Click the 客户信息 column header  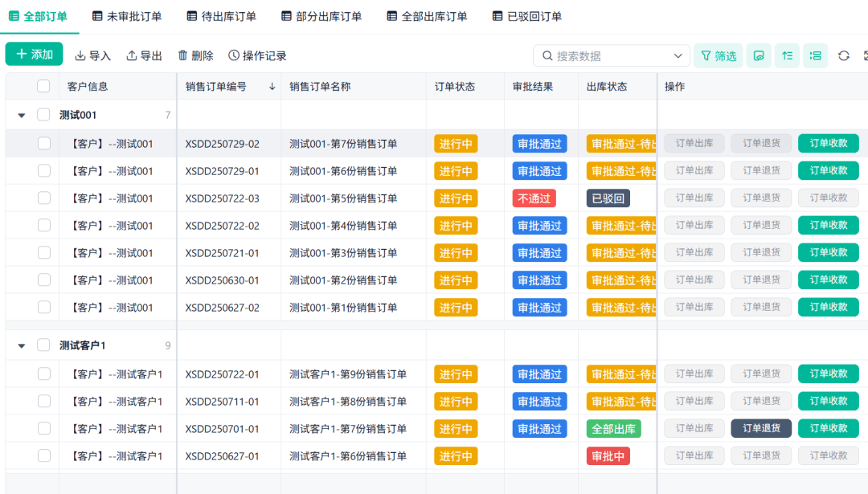pos(88,86)
